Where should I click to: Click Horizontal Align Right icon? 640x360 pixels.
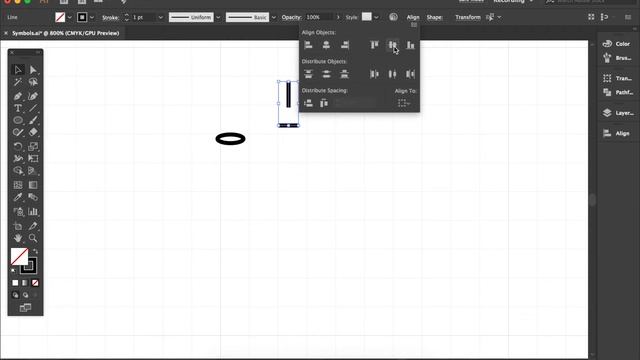344,45
